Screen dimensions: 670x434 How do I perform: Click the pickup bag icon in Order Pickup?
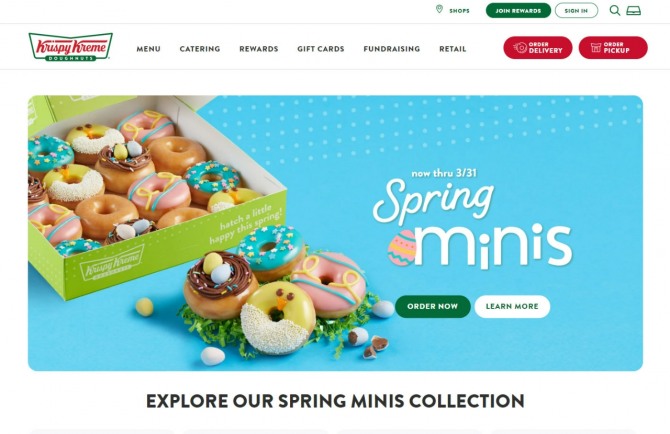click(x=596, y=47)
